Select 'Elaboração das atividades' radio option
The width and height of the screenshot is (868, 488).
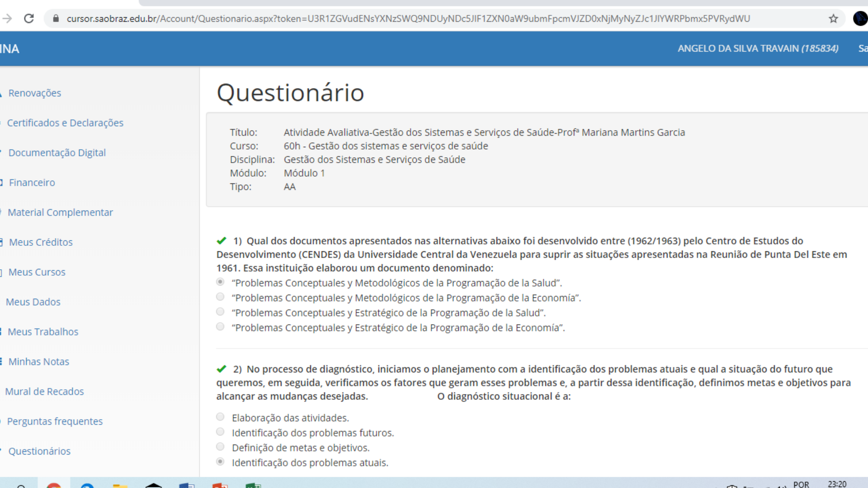point(220,417)
